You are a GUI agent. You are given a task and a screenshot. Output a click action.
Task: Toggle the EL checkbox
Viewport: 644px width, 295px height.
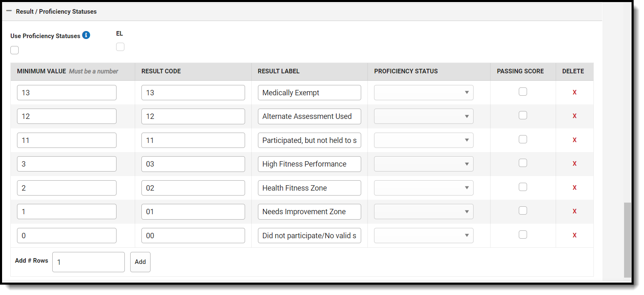click(120, 47)
